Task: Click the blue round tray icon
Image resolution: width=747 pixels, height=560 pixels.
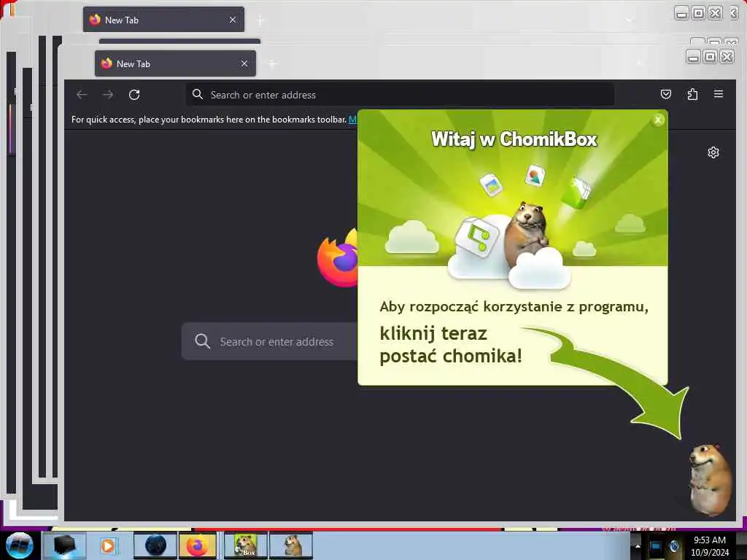Action: click(x=674, y=546)
